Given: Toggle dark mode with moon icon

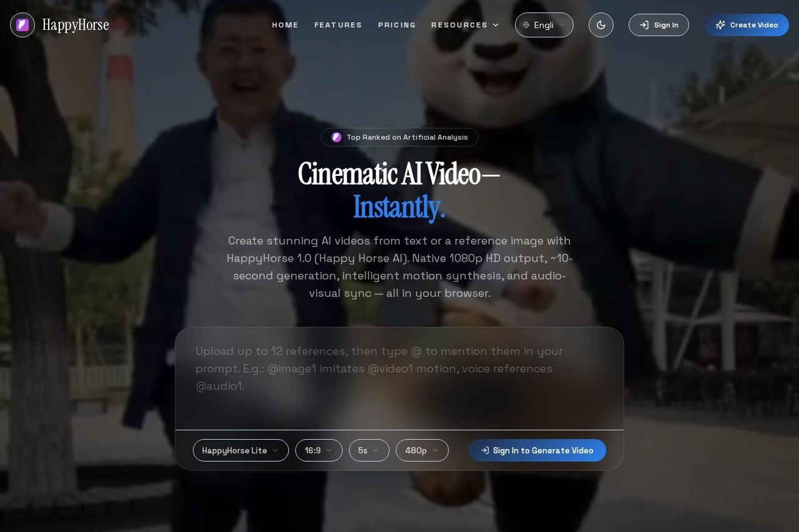Looking at the screenshot, I should [x=600, y=25].
